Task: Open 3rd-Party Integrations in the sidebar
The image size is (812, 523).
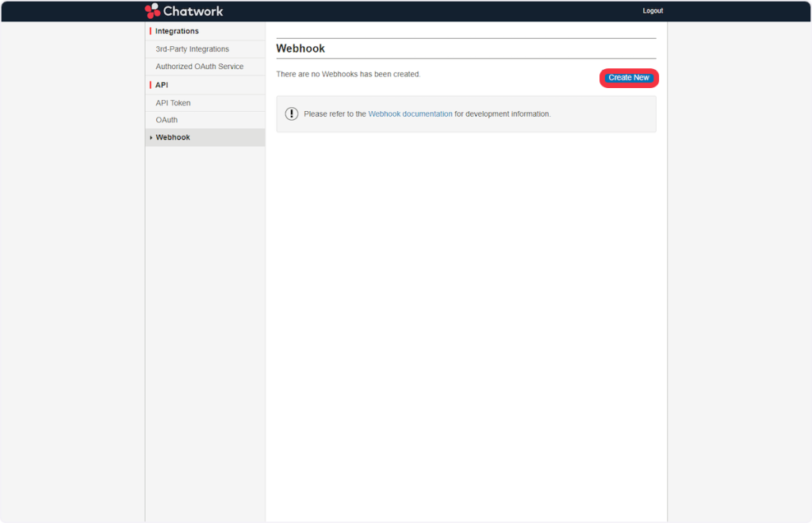Action: click(x=192, y=49)
